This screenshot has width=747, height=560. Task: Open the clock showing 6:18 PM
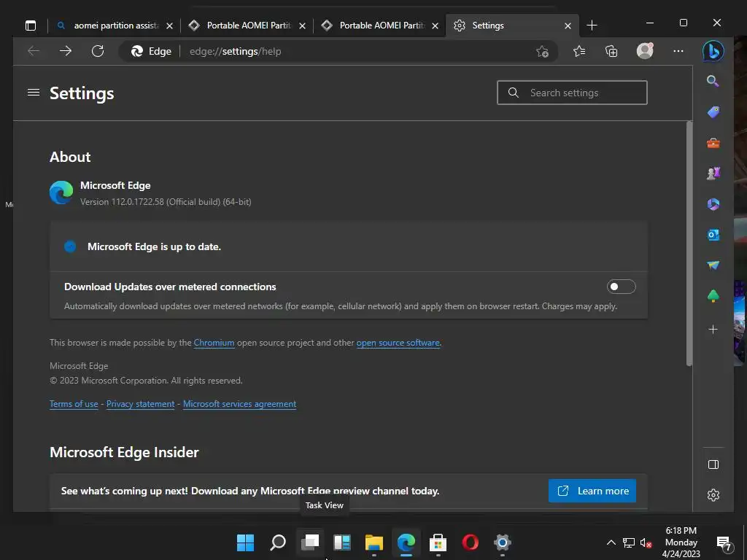point(681,542)
